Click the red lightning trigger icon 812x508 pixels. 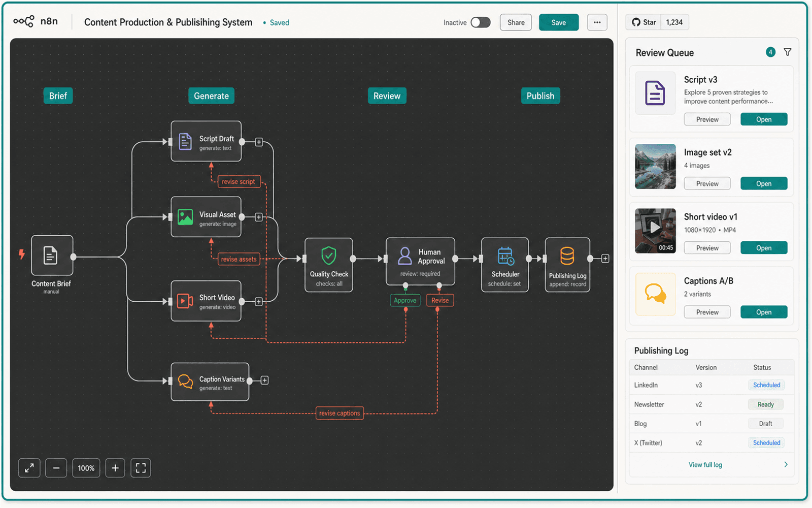point(21,254)
